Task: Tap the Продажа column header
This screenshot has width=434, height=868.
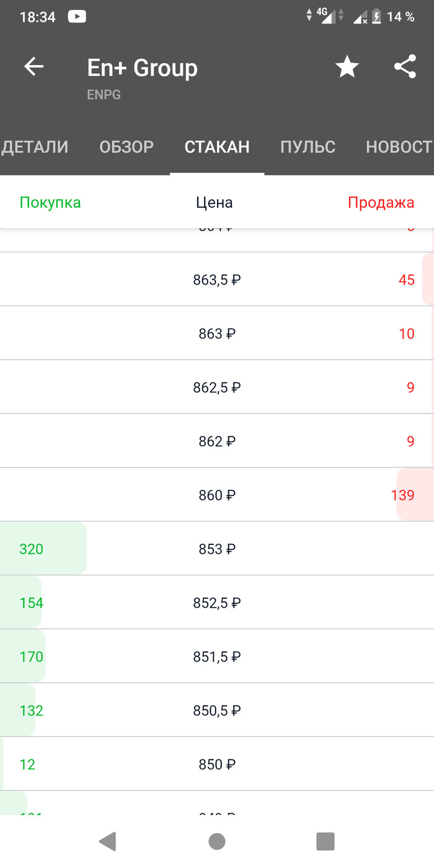Action: pyautogui.click(x=381, y=203)
